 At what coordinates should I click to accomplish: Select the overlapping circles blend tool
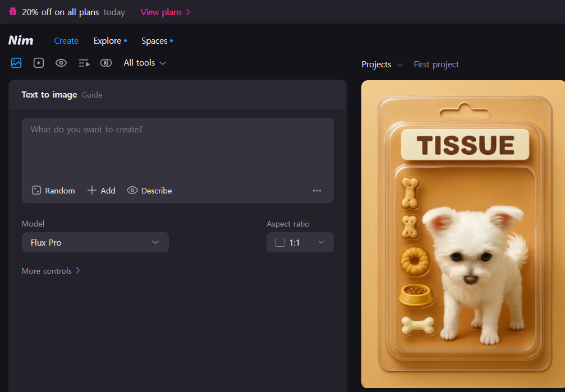coord(106,63)
